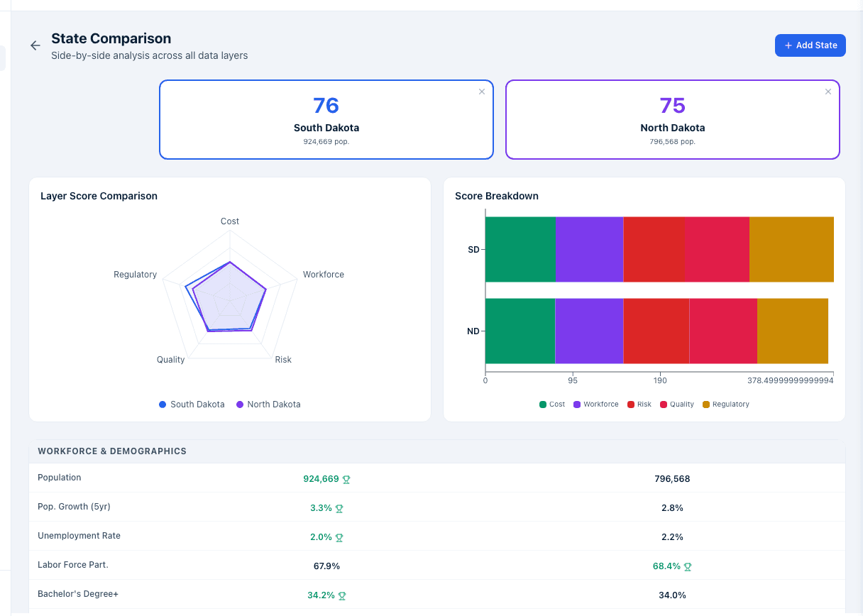The height and width of the screenshot is (616, 863).
Task: Click the Quality axis label on radar
Action: pos(171,360)
